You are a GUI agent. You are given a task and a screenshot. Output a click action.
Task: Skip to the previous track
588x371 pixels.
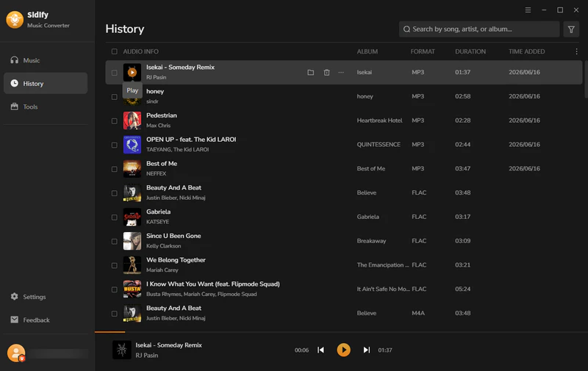coord(320,350)
